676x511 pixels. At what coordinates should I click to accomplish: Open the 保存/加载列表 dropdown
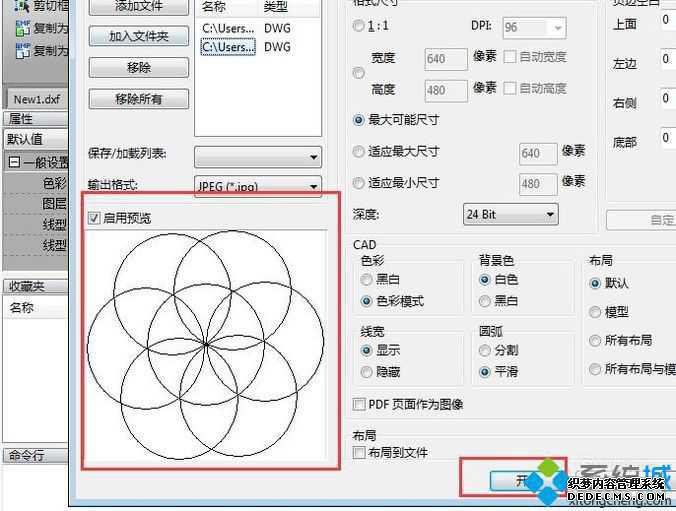click(258, 157)
